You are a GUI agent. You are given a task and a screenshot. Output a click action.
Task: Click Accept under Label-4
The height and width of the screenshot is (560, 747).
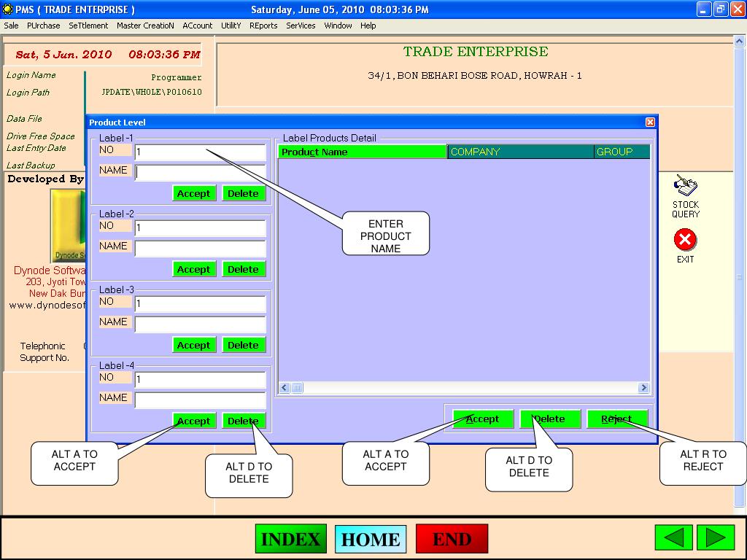pyautogui.click(x=194, y=421)
